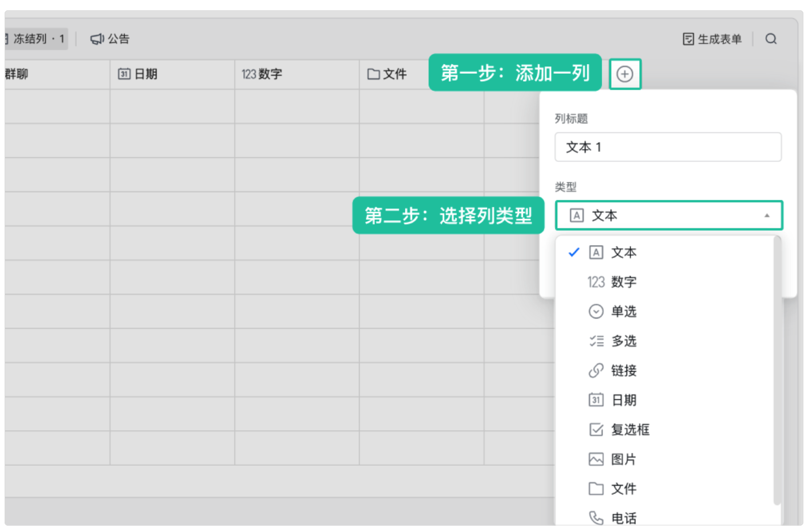The height and width of the screenshot is (532, 808).
Task: Enable the 多选 multi-select type
Action: [624, 341]
